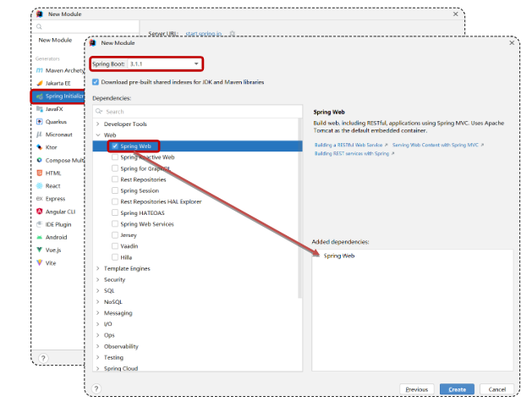The height and width of the screenshot is (402, 532).
Task: Check the Spring Reactive Web checkbox
Action: coord(115,157)
